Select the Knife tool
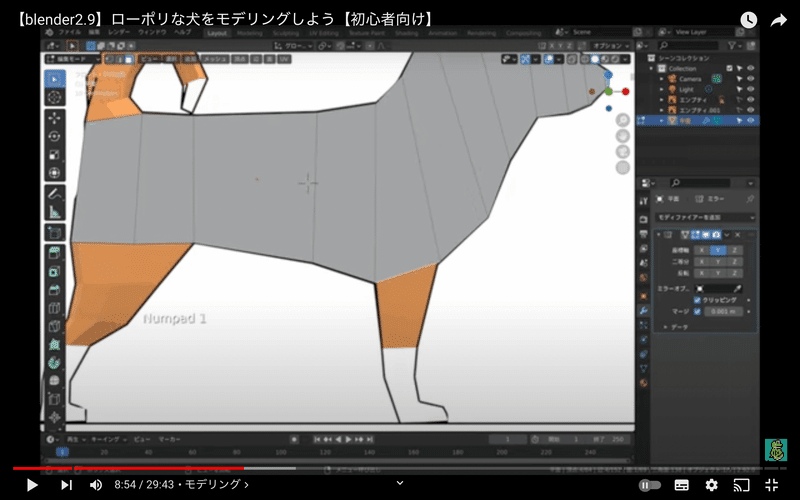 click(55, 327)
